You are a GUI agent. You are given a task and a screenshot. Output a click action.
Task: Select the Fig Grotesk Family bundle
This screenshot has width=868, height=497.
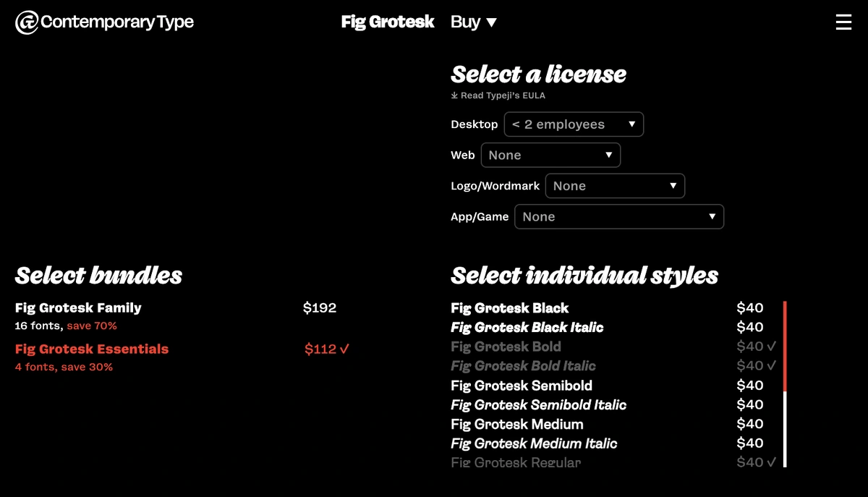click(x=78, y=307)
